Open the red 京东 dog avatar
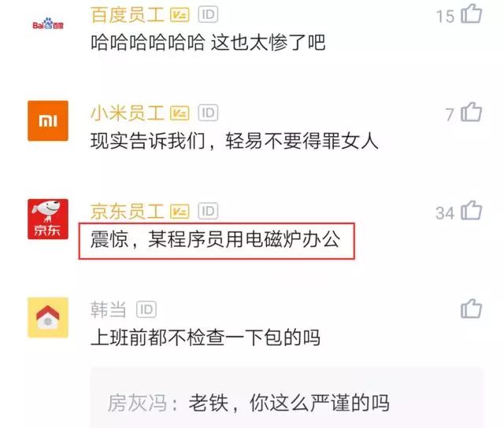Screen dimensions: 504x428 (x=48, y=219)
